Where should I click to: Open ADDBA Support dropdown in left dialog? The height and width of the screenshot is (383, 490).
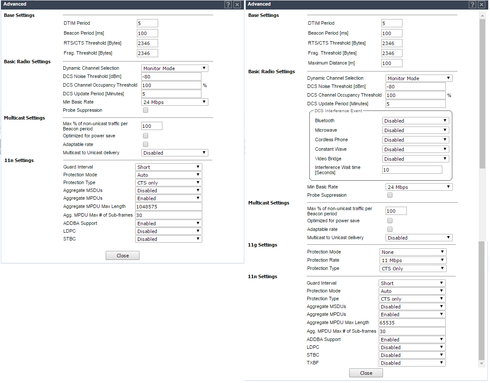coord(169,223)
